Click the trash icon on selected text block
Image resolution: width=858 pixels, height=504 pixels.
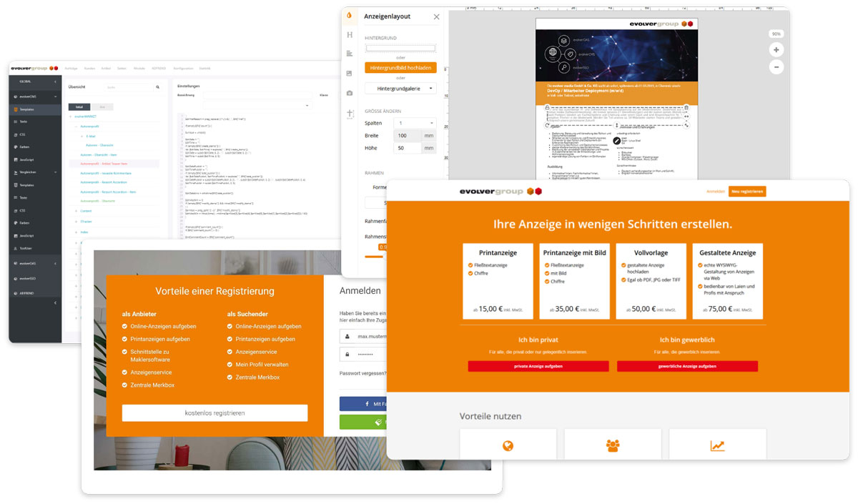coord(685,107)
